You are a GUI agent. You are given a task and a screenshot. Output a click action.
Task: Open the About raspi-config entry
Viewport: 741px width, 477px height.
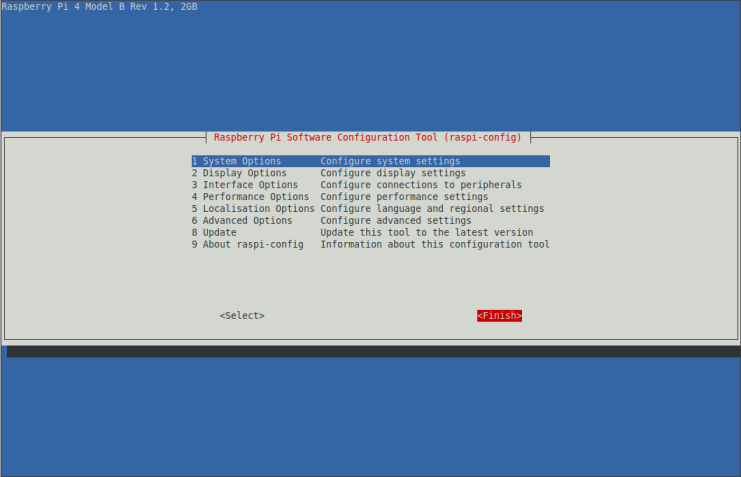[248, 245]
